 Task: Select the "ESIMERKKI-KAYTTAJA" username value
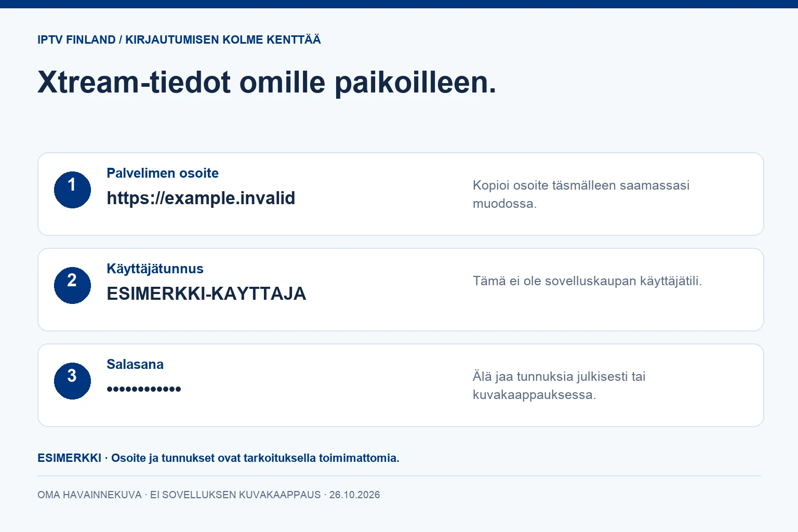[206, 294]
